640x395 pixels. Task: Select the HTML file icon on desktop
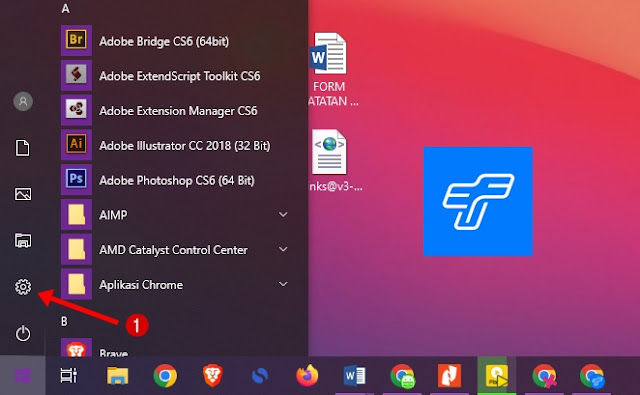[329, 152]
